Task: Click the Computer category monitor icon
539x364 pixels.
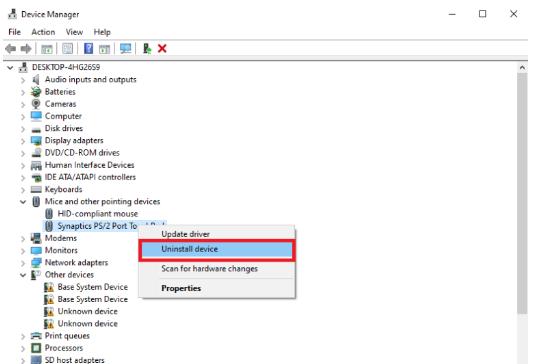Action: point(36,116)
